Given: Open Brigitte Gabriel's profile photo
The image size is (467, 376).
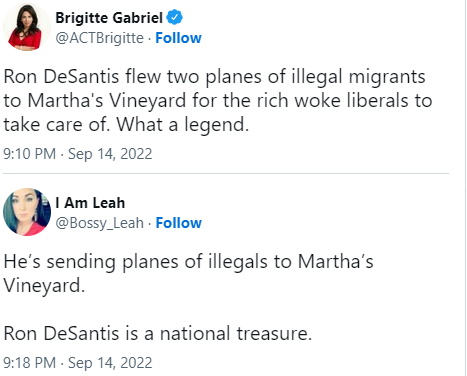Looking at the screenshot, I should [27, 27].
